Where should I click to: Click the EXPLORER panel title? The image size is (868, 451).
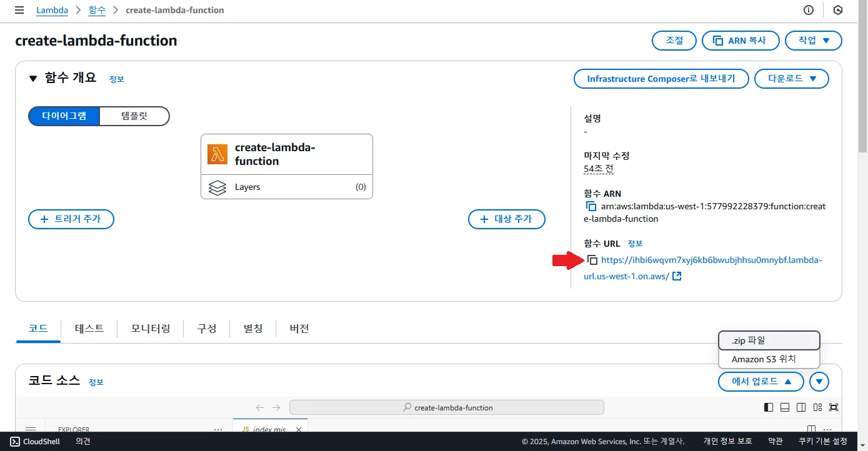click(74, 429)
